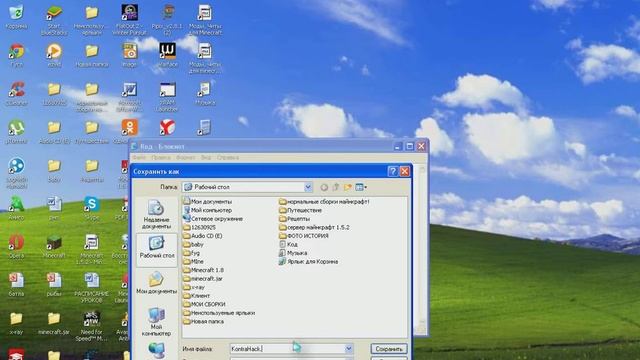Select the LogMeIn Hamachi desktop icon

(x=16, y=173)
